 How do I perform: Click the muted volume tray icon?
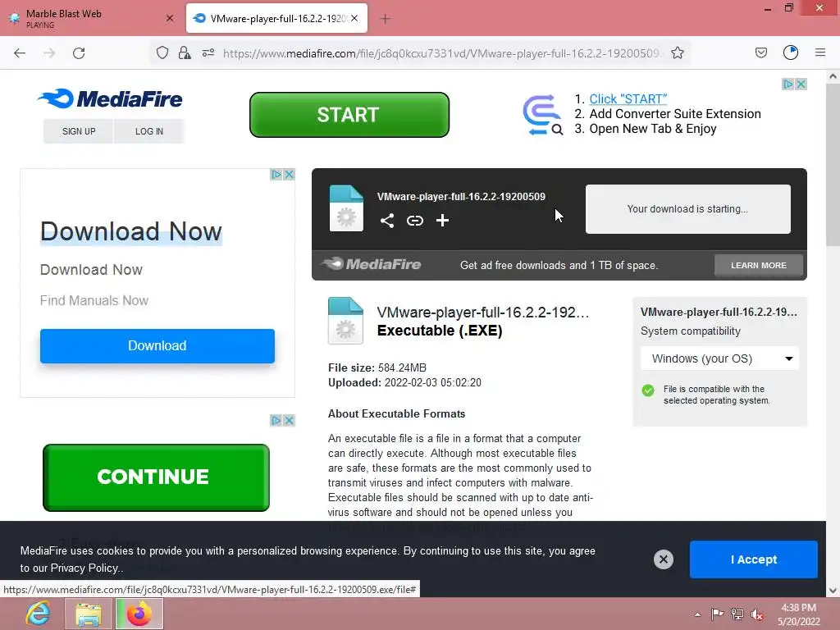[x=757, y=614]
